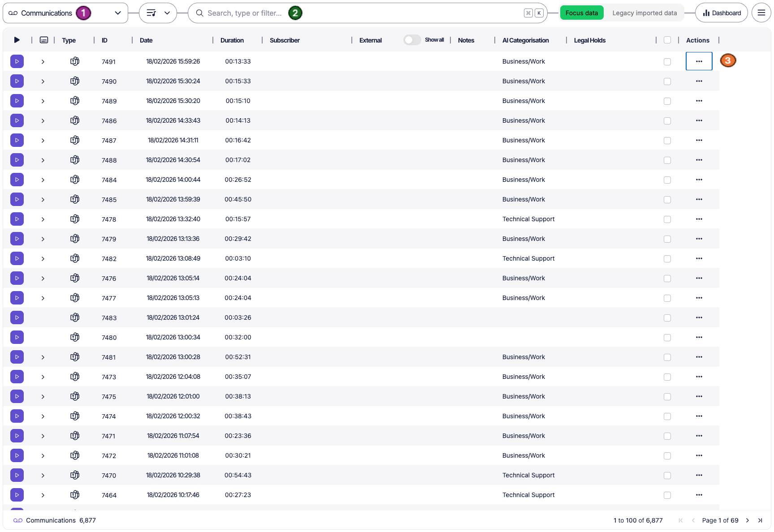Screen dimensions: 774x532
Task: Expand row details for ID 7484
Action: pyautogui.click(x=43, y=180)
